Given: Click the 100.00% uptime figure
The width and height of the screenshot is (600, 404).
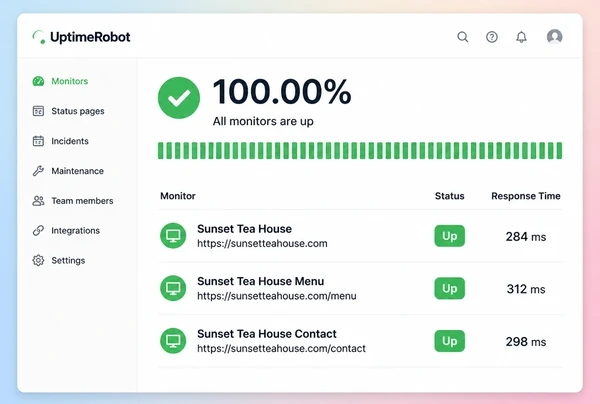Looking at the screenshot, I should click(282, 92).
